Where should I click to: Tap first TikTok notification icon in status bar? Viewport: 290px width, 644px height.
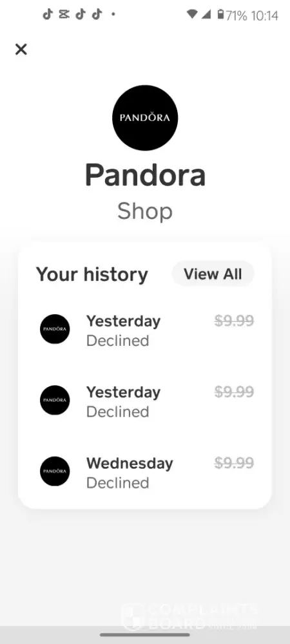(x=48, y=15)
